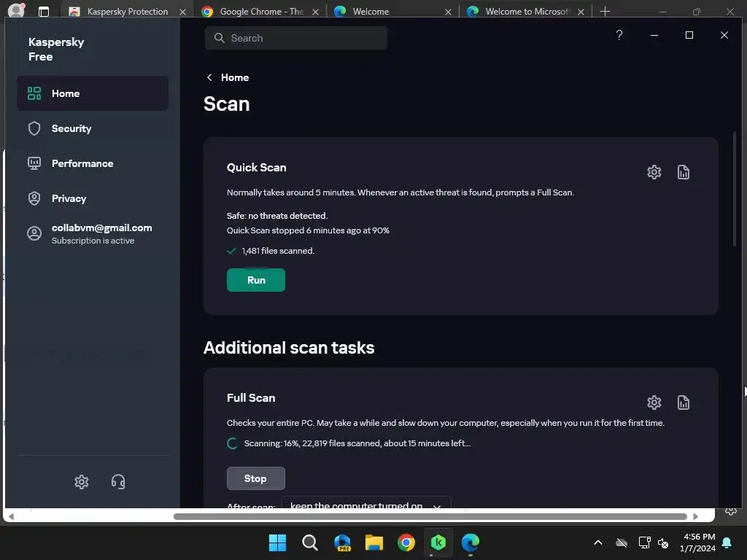Viewport: 747px width, 560px height.
Task: Click the horizontal scrollbar left arrow
Action: [x=12, y=517]
